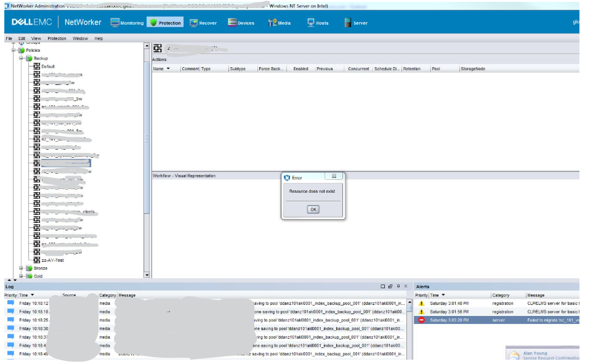Select the Friday 10:18:30 log entry
Image resolution: width=593 pixels, height=364 pixels.
click(x=205, y=329)
